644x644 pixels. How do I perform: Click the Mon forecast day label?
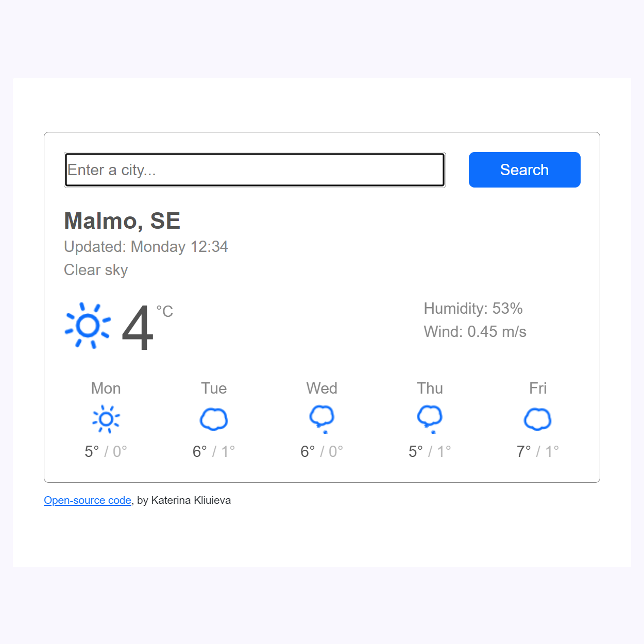(x=106, y=388)
